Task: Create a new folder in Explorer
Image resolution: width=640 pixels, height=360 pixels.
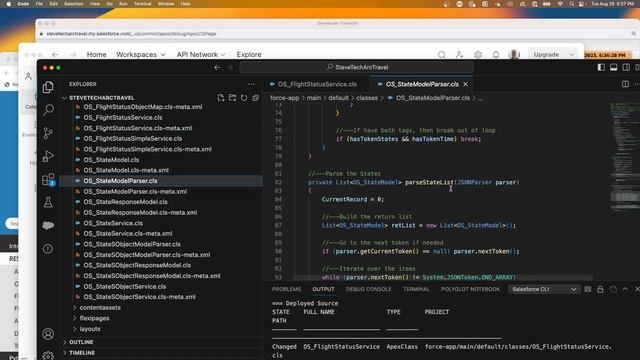Action: 232,98
